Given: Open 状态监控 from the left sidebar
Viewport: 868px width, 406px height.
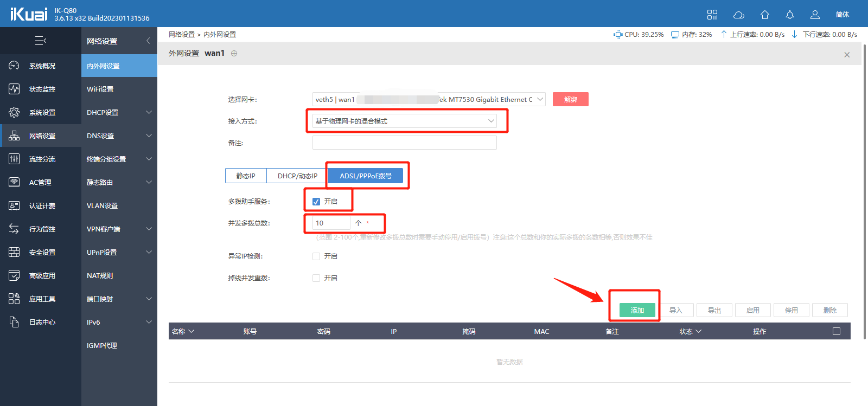Looking at the screenshot, I should tap(41, 89).
